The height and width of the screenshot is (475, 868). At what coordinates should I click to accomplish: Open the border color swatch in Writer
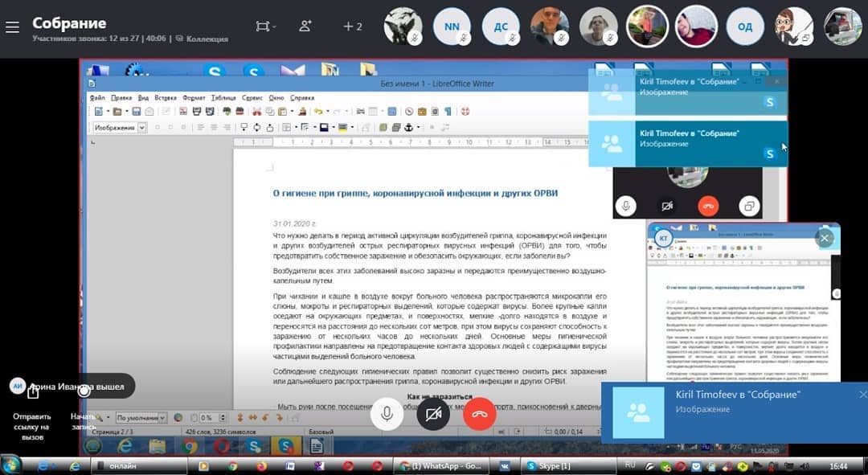(x=324, y=127)
